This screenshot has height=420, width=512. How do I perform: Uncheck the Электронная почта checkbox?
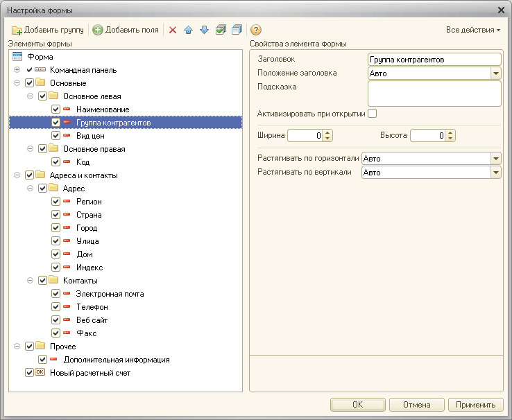56,294
